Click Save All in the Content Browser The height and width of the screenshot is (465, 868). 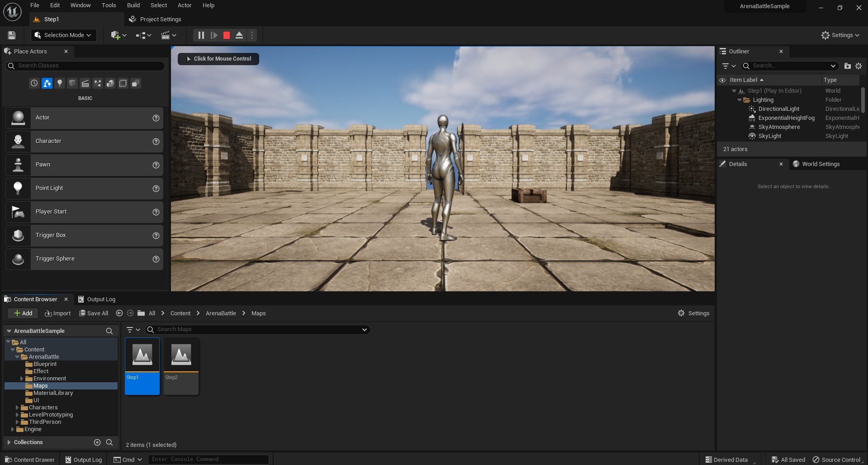point(94,313)
